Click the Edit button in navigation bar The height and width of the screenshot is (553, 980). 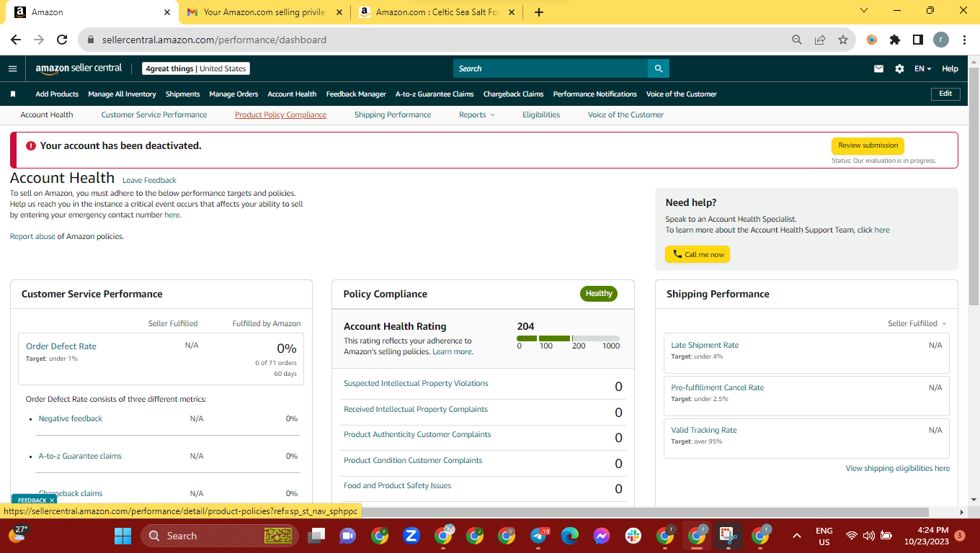click(945, 94)
